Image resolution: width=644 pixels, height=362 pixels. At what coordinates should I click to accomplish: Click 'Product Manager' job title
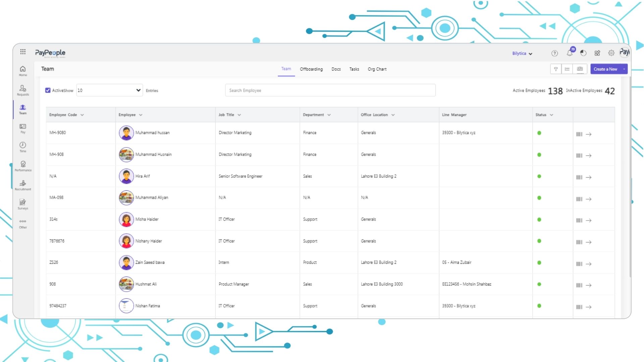(x=234, y=284)
